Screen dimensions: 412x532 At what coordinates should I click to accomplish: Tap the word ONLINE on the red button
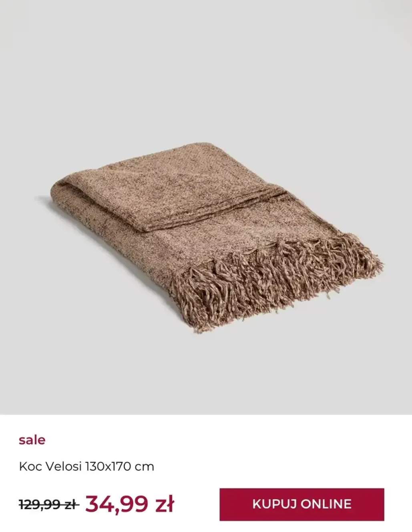pyautogui.click(x=326, y=504)
